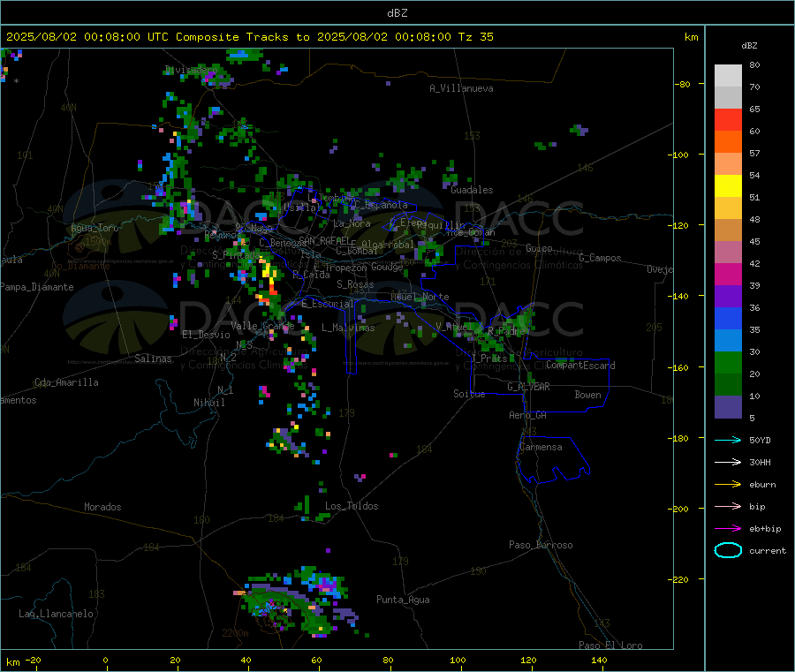Click the Lag.Llancanelo map label
This screenshot has height=672, width=795.
[57, 614]
